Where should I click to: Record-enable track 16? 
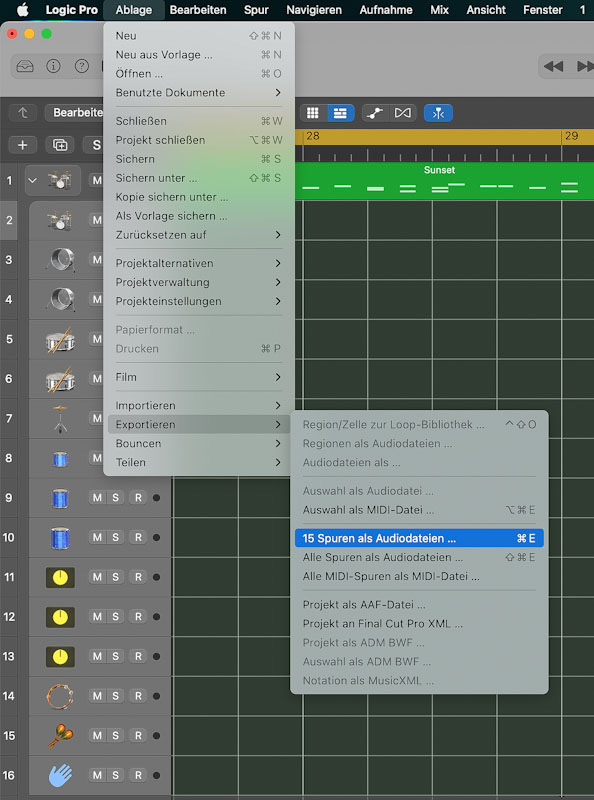(x=138, y=776)
